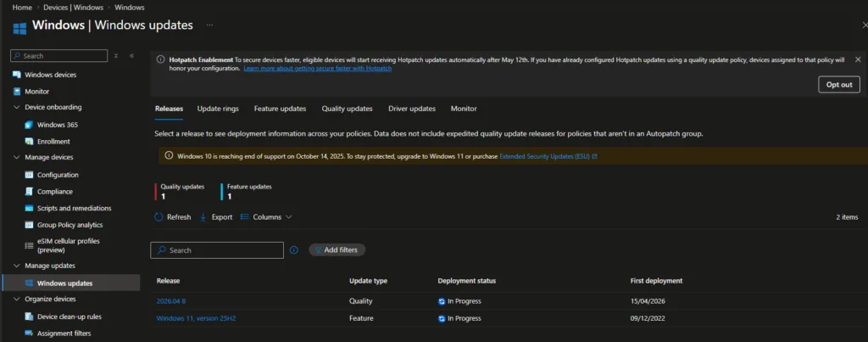The image size is (868, 342).
Task: Open the Columns dropdown
Action: click(266, 217)
